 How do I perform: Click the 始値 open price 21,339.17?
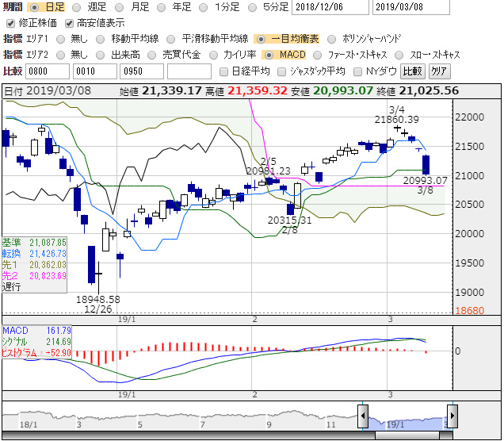tap(172, 91)
